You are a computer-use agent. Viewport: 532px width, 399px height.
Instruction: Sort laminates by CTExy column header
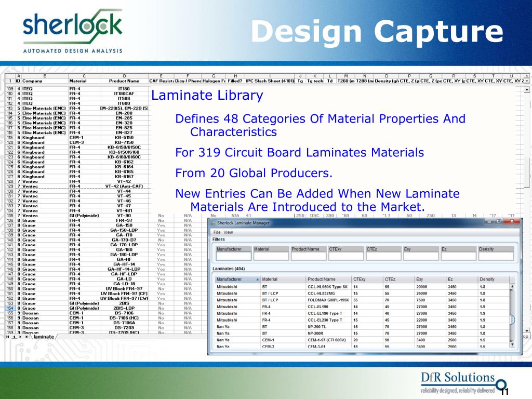pyautogui.click(x=367, y=279)
